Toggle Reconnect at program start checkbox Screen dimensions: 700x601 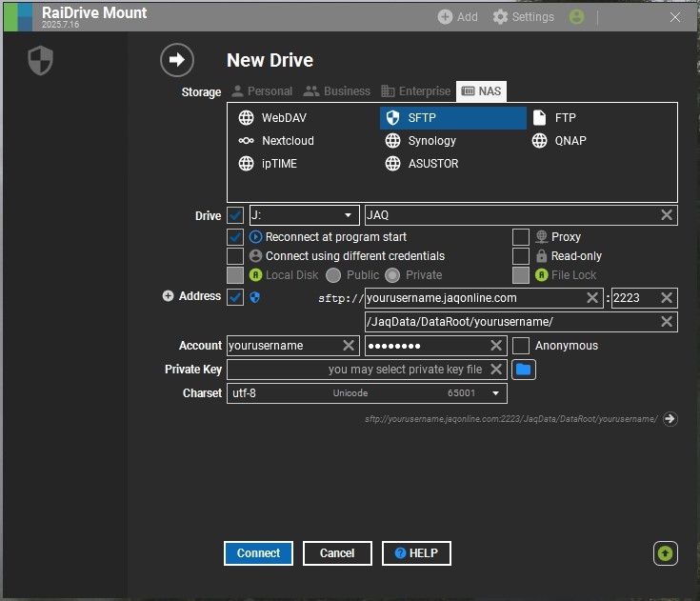pyautogui.click(x=235, y=237)
